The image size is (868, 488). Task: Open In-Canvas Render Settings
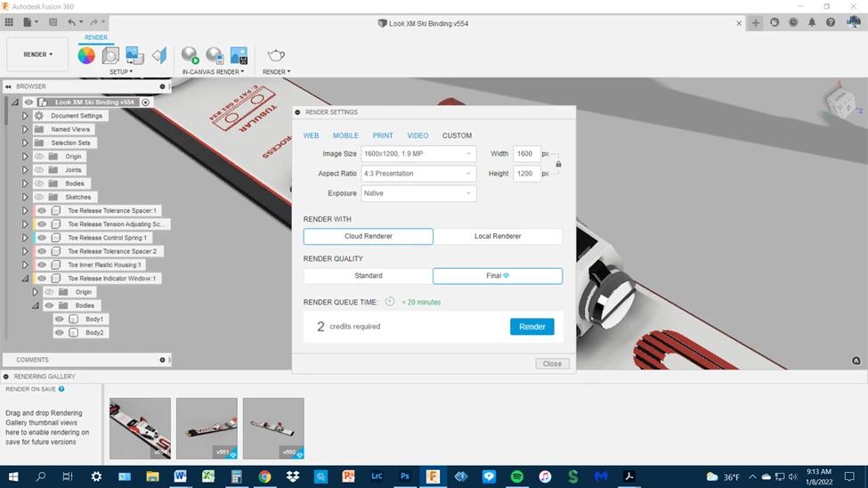pyautogui.click(x=215, y=55)
